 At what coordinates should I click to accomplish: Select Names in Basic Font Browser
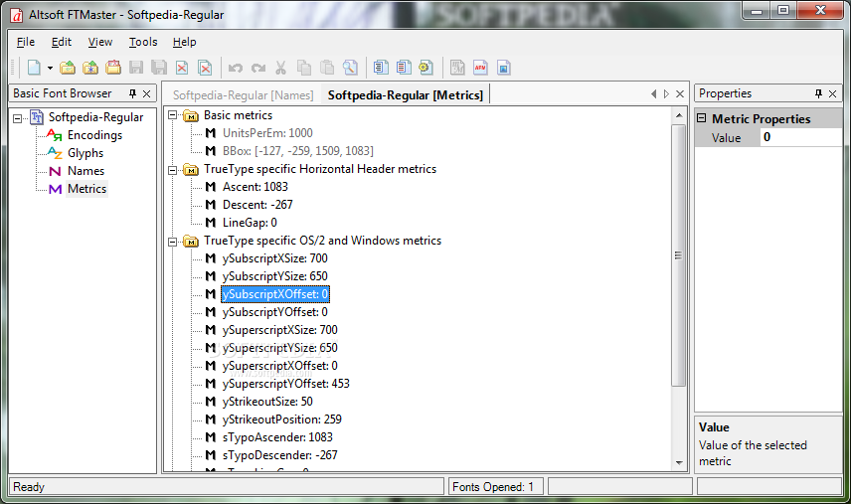click(x=85, y=171)
